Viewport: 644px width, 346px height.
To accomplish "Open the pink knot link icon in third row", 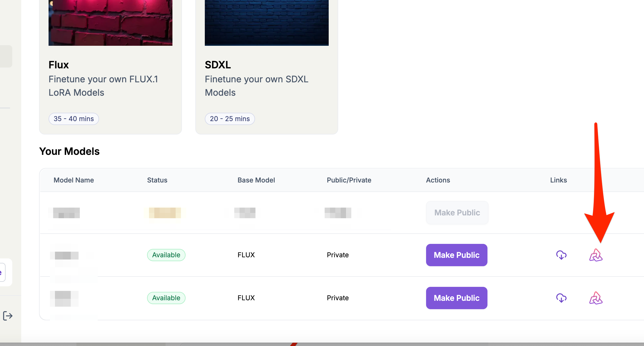I will (x=596, y=298).
